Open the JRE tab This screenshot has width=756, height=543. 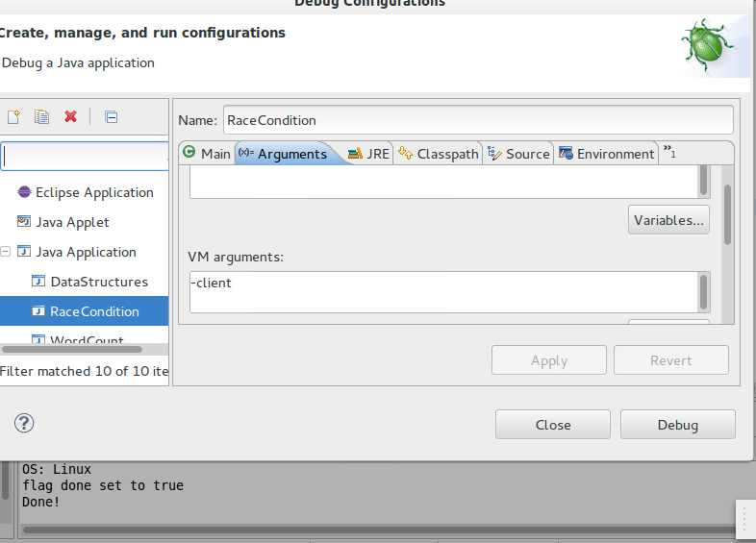point(368,154)
